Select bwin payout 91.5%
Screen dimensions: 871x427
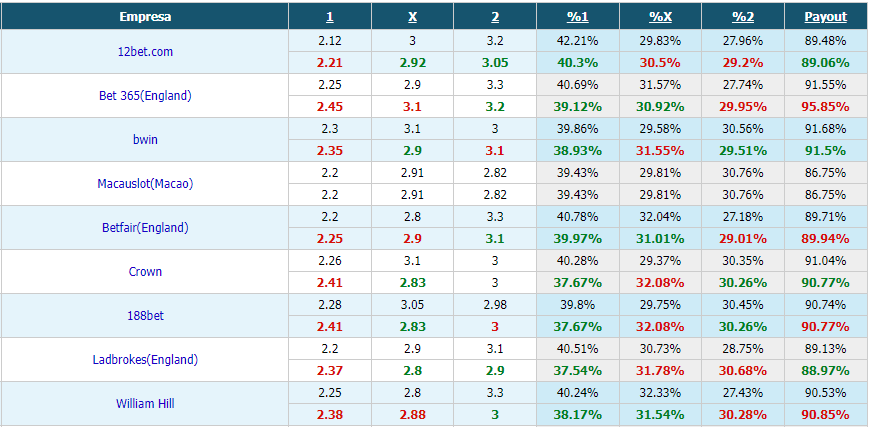coord(825,150)
